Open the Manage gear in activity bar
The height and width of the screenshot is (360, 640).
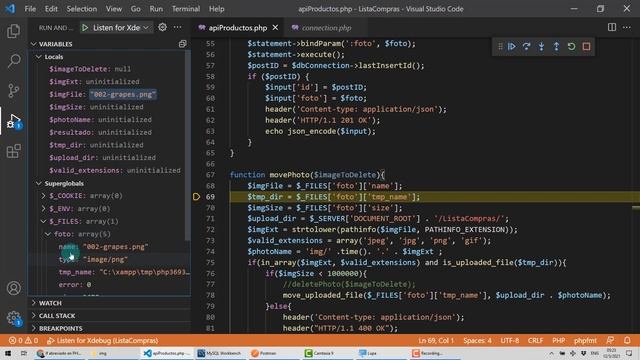click(13, 318)
